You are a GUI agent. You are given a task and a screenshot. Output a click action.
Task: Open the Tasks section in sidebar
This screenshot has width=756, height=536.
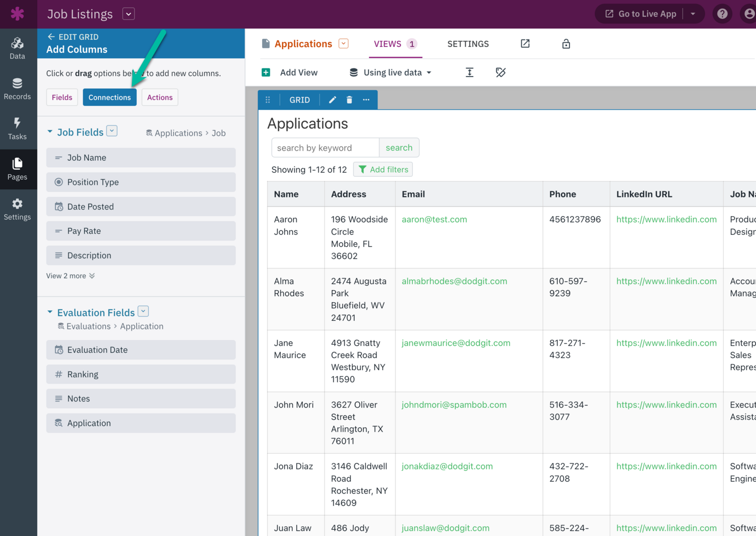pyautogui.click(x=18, y=129)
